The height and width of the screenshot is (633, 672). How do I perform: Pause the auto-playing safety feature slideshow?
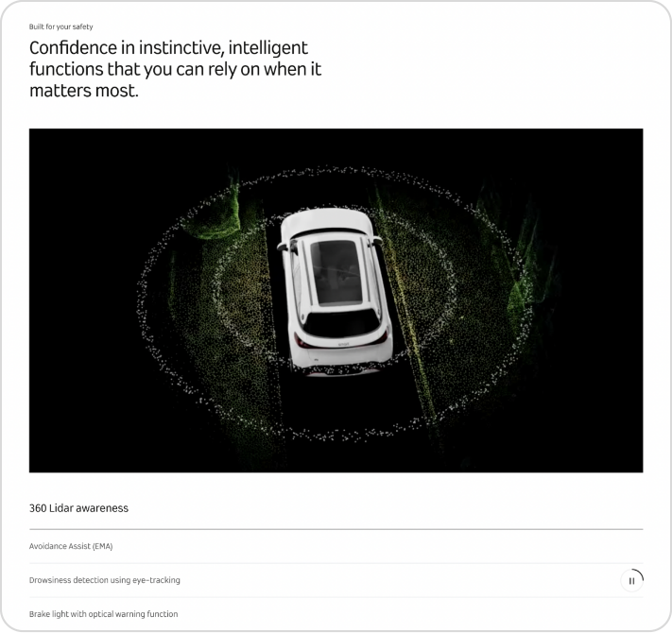(631, 581)
